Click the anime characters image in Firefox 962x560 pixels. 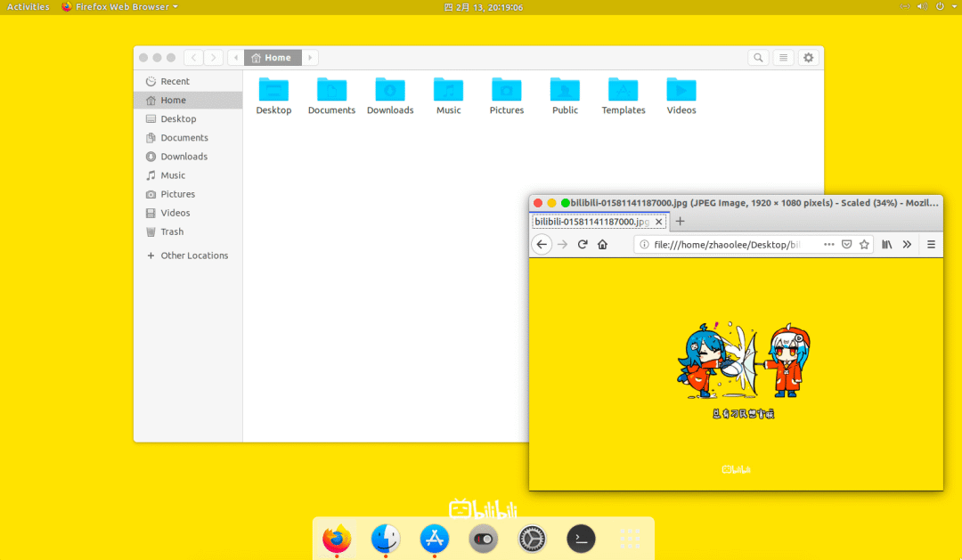pyautogui.click(x=743, y=361)
